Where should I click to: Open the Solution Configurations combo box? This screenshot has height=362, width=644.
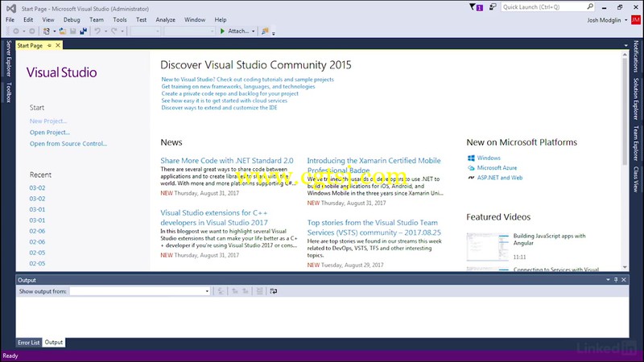click(x=146, y=31)
